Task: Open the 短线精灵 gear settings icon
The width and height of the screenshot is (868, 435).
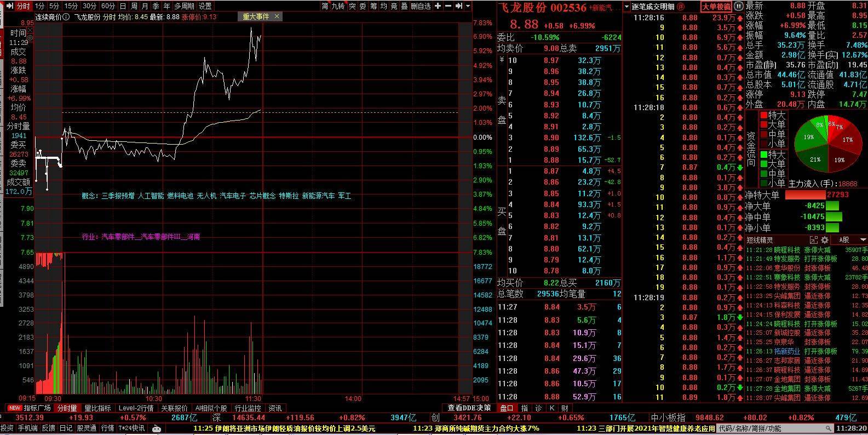Action: click(x=824, y=240)
